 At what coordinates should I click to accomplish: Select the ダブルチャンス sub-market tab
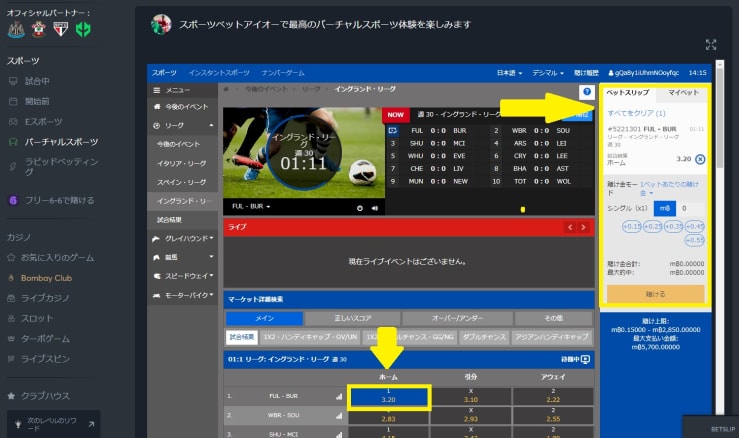[484, 337]
